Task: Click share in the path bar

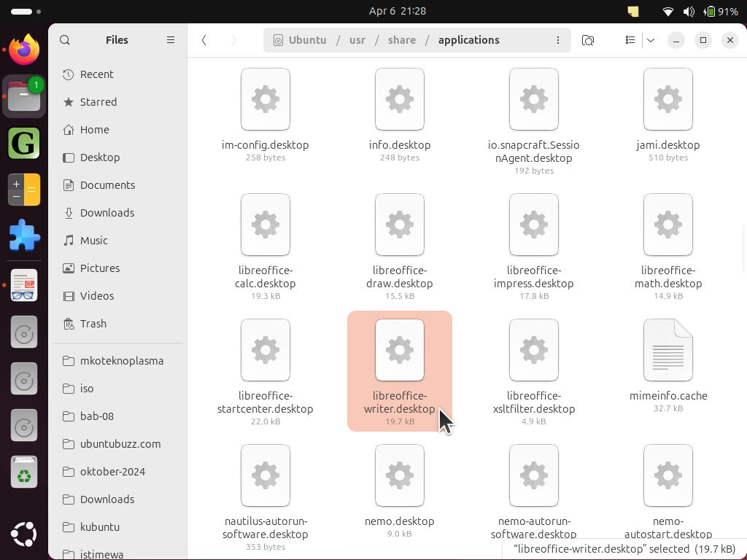Action: pos(402,40)
